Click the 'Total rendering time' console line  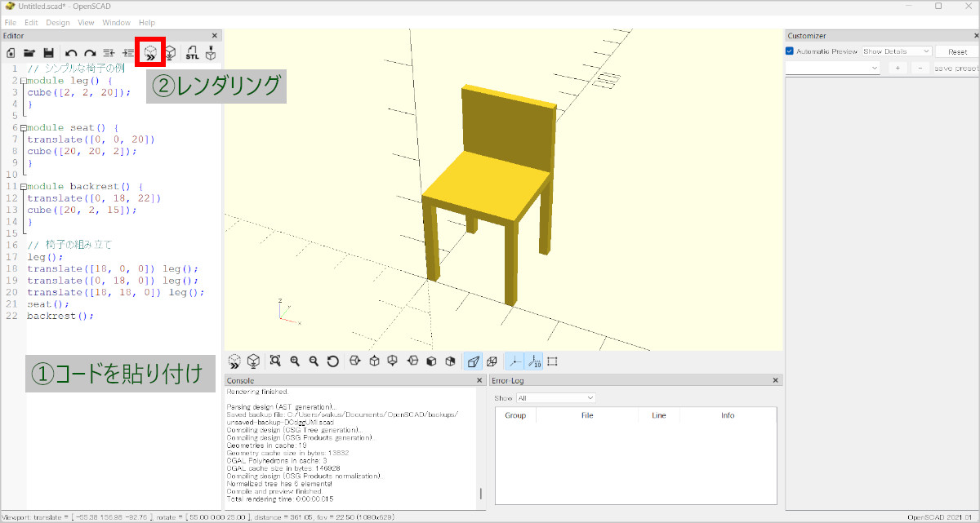point(280,499)
